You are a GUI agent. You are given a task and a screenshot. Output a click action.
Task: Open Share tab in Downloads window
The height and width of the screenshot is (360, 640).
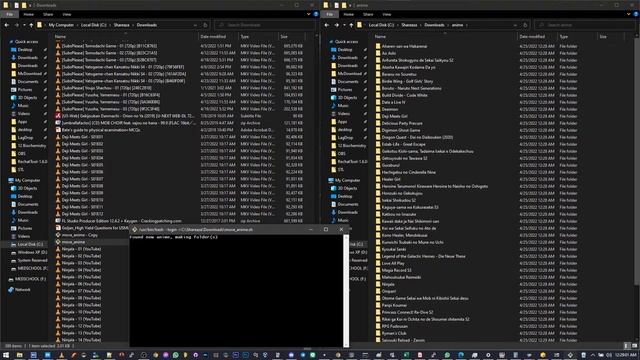click(x=48, y=14)
